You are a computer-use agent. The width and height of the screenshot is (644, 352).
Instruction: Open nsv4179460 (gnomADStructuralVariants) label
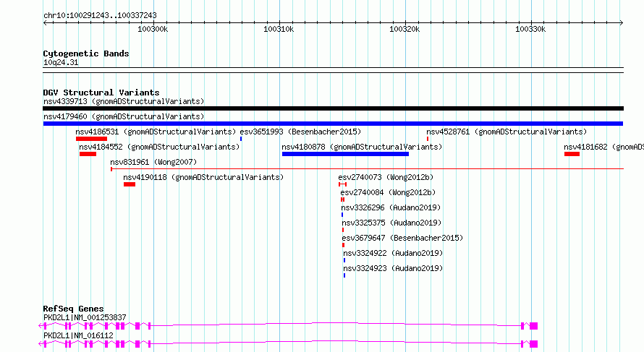click(x=124, y=116)
